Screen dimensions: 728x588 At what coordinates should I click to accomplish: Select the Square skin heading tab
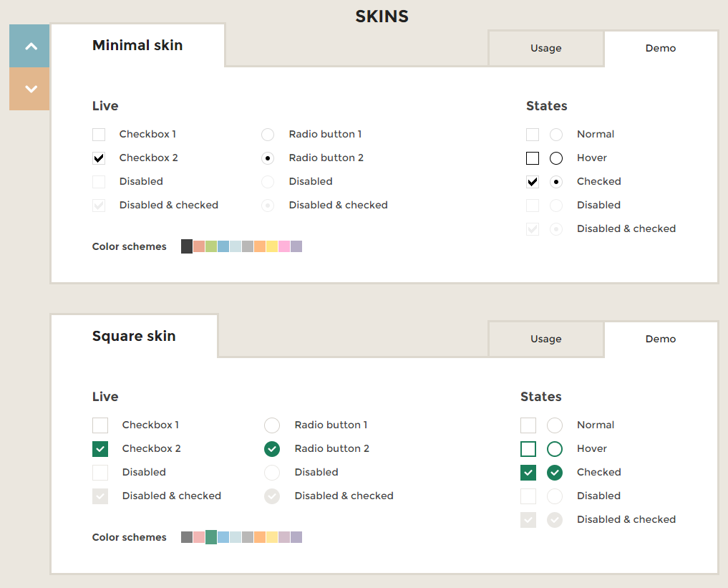point(134,336)
